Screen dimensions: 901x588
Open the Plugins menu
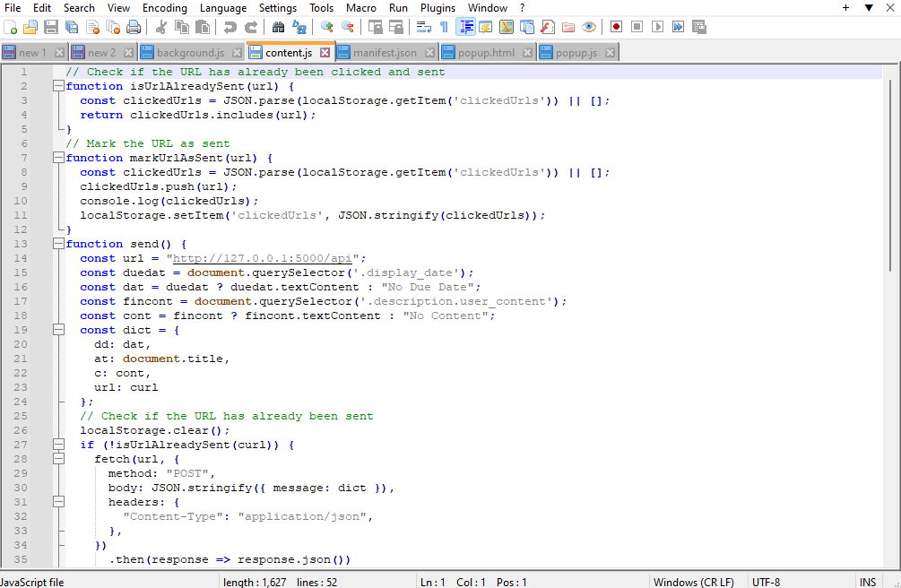tap(438, 8)
